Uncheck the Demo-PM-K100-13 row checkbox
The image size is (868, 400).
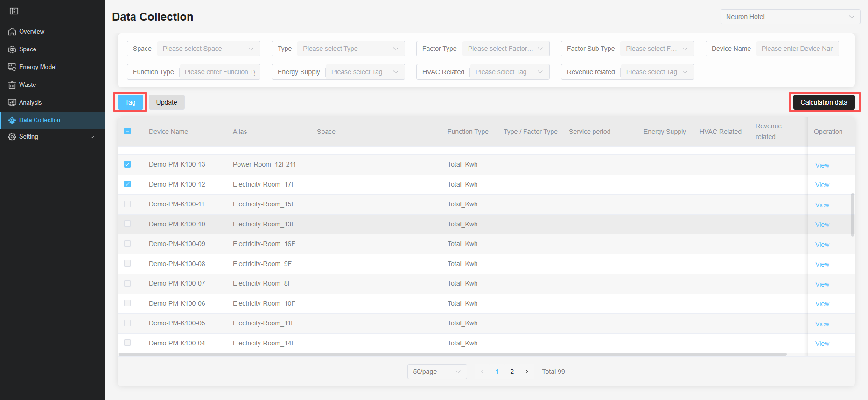127,164
